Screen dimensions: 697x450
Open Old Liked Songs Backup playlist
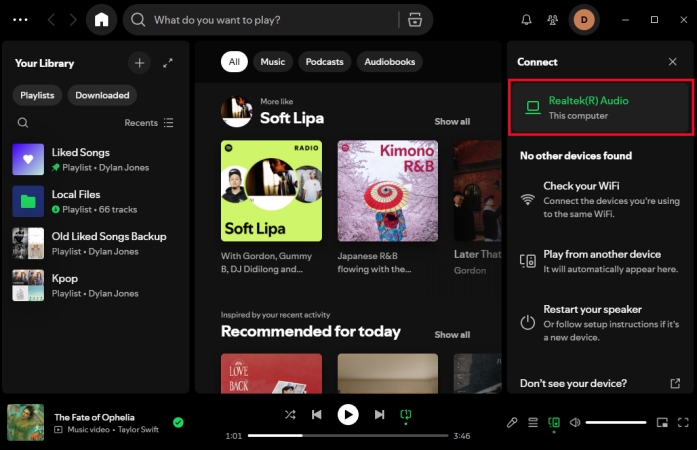coord(95,243)
